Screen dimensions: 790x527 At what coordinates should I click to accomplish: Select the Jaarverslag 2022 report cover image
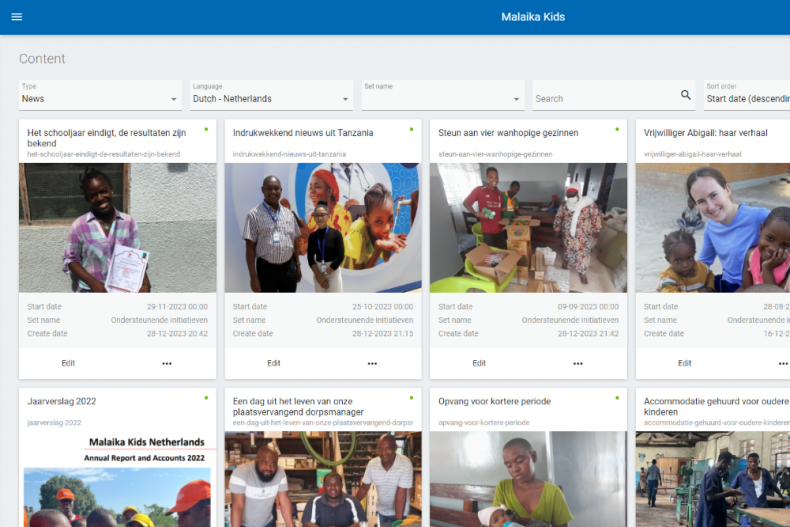(118, 478)
